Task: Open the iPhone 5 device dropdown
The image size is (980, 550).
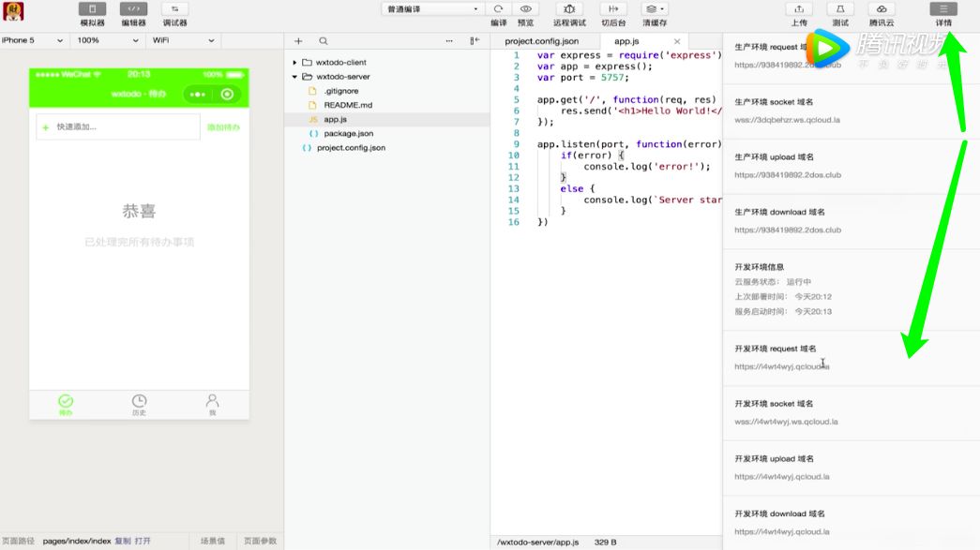Action: [34, 41]
